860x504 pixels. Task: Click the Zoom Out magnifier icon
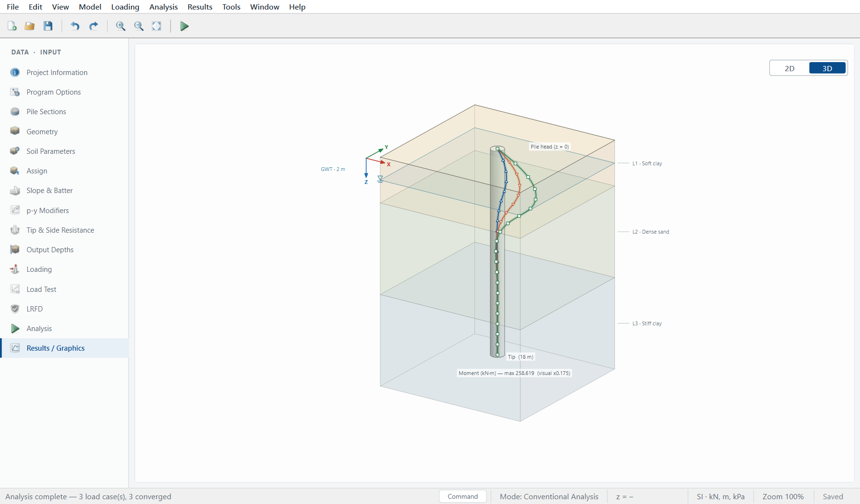(139, 26)
